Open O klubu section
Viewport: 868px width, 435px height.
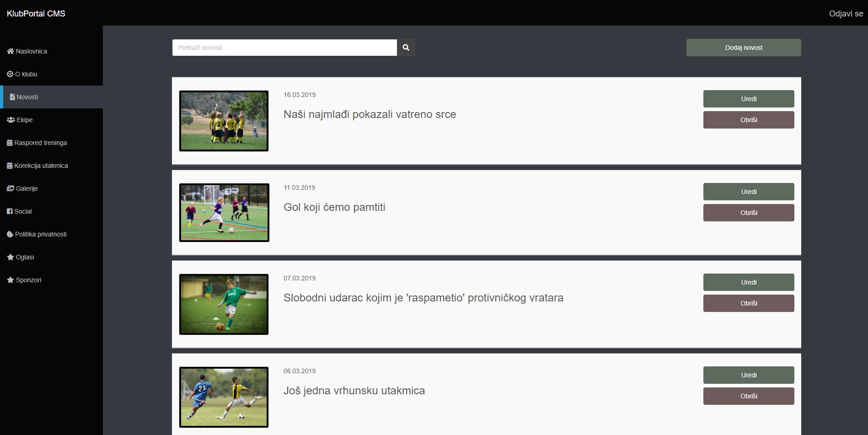pos(51,74)
